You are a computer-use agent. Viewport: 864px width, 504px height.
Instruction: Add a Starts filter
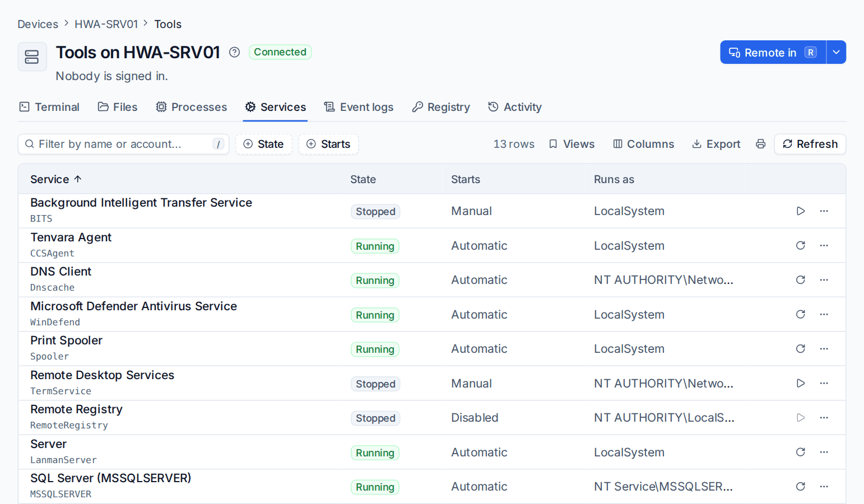[x=328, y=144]
